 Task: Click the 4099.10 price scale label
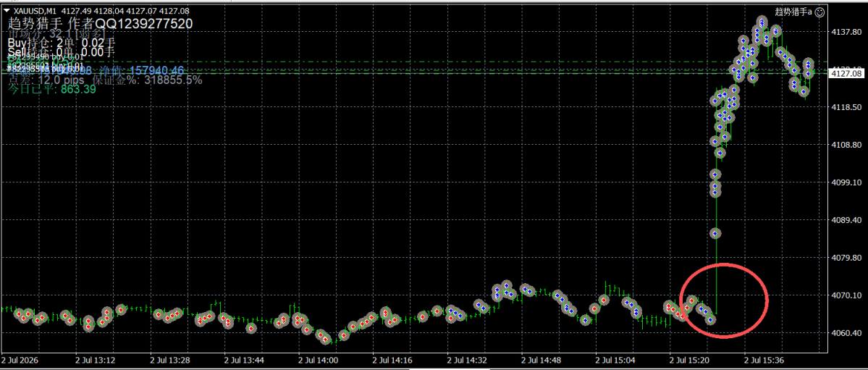point(846,182)
